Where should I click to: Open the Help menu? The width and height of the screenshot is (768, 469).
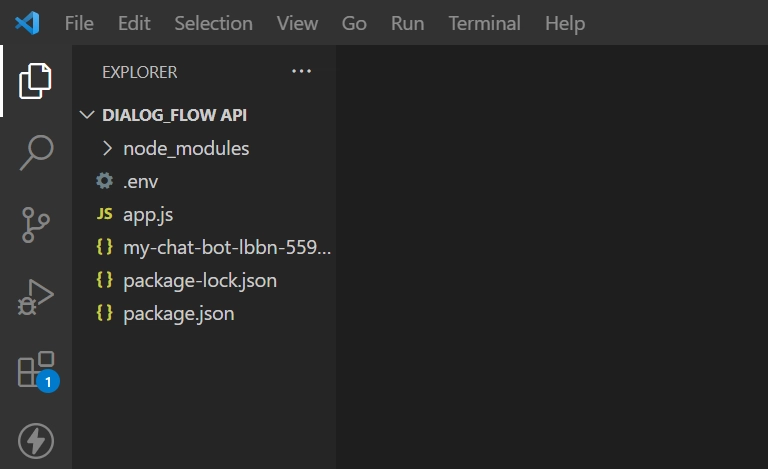565,23
